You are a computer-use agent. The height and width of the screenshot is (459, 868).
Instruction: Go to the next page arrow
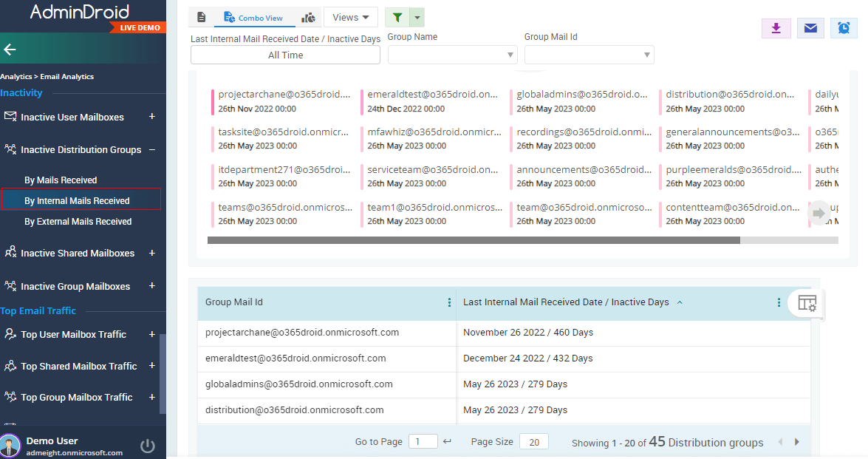(796, 442)
